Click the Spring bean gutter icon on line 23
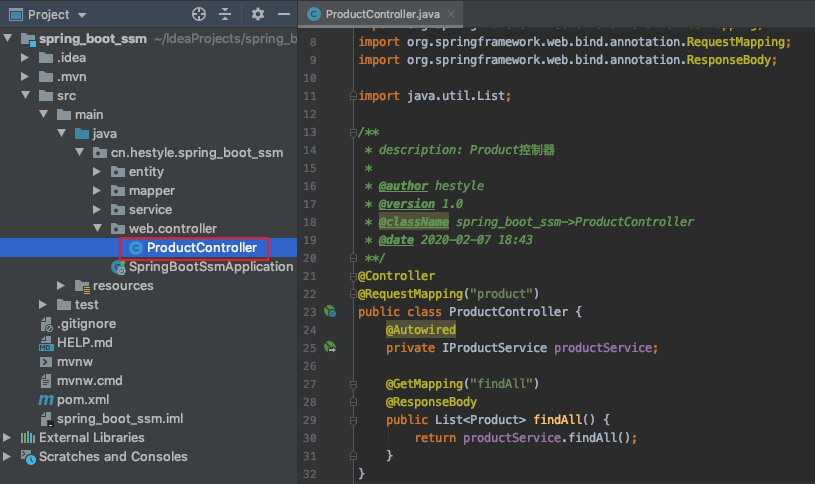815x484 pixels. click(330, 311)
